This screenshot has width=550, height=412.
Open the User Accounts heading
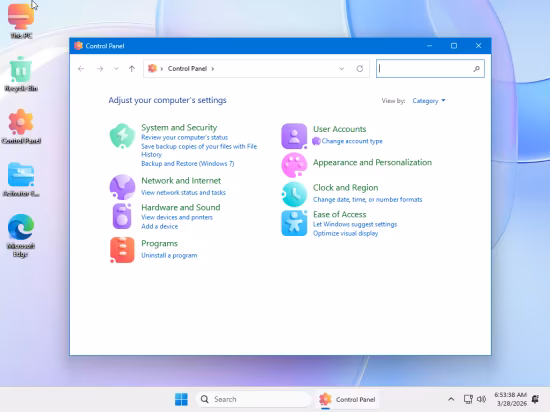click(339, 129)
